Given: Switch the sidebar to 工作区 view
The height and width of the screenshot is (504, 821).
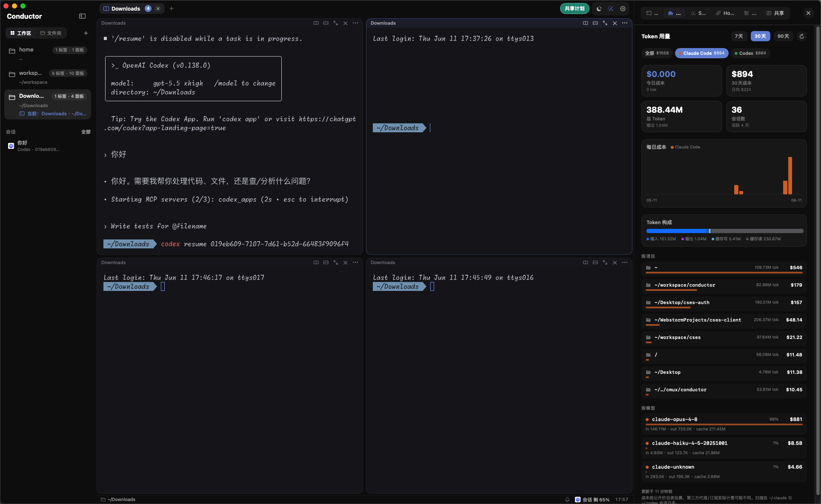Looking at the screenshot, I should 20,33.
